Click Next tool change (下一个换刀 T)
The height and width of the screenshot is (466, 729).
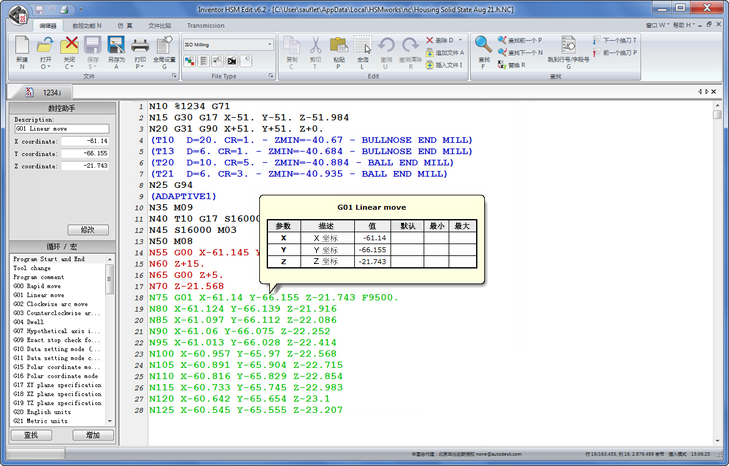pyautogui.click(x=615, y=40)
